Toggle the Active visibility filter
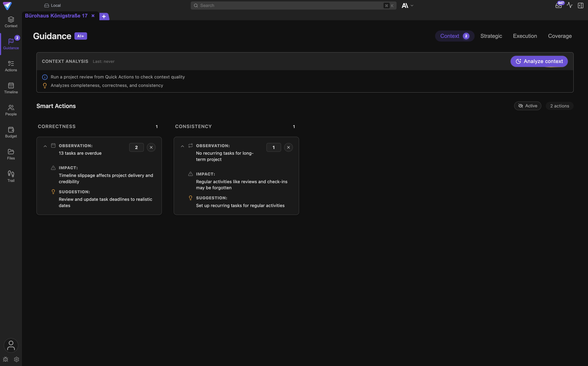Image resolution: width=588 pixels, height=366 pixels. [528, 106]
